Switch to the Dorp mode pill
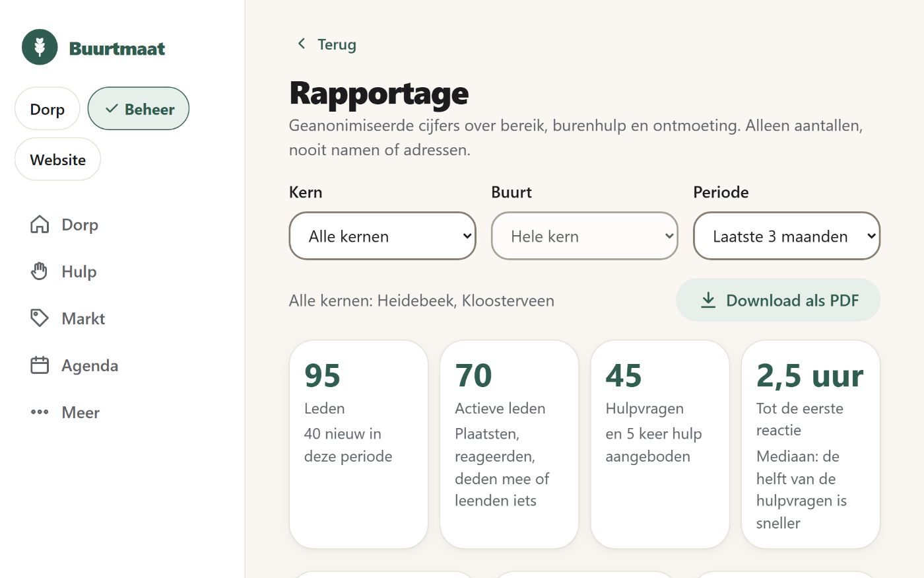924x578 pixels. (x=48, y=109)
